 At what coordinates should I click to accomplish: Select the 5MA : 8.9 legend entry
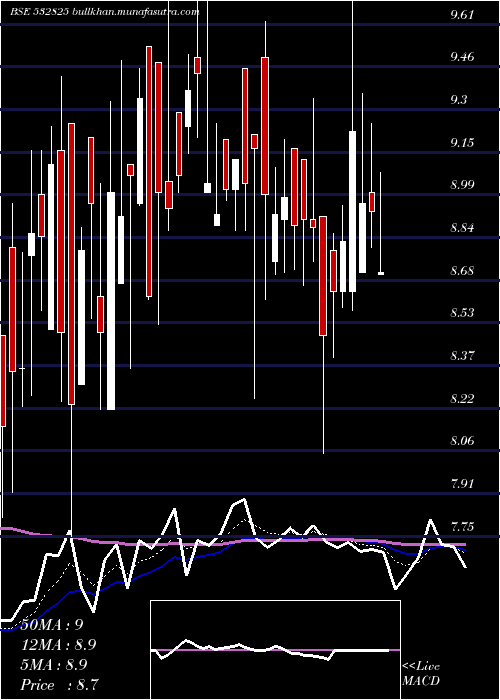(54, 664)
